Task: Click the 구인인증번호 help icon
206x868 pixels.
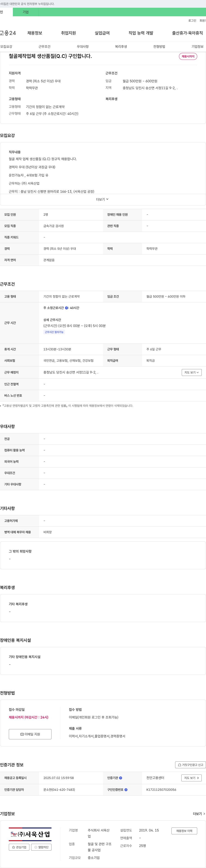Action: pos(126,790)
